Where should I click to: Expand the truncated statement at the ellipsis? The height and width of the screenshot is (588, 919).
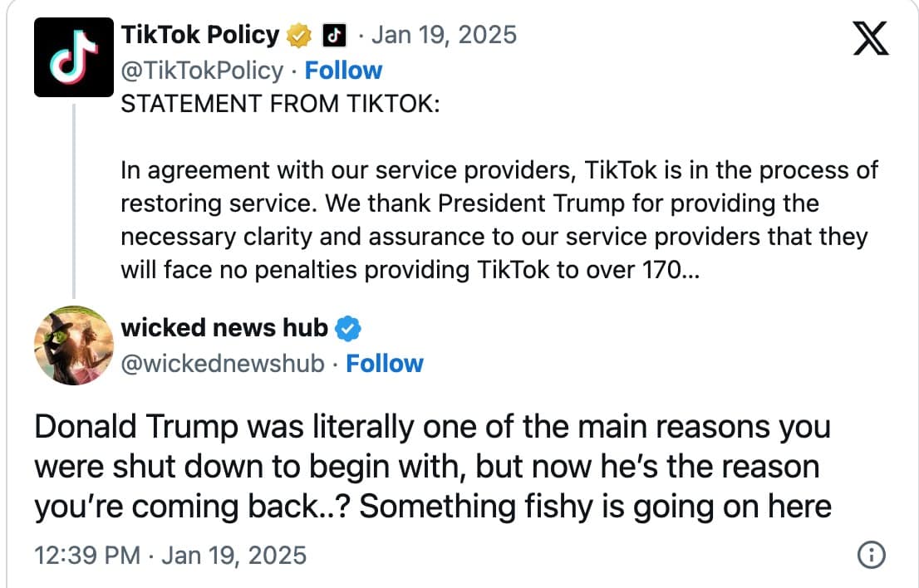[x=689, y=270]
